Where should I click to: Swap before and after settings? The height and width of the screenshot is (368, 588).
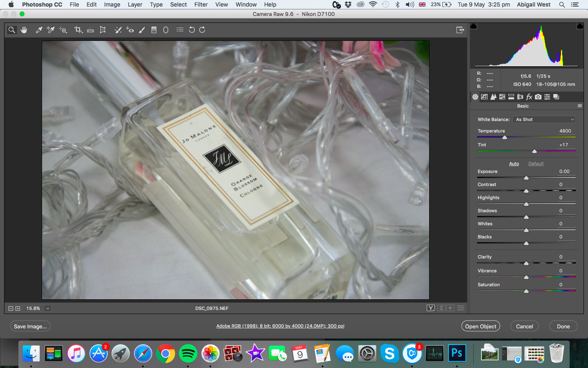tap(441, 308)
